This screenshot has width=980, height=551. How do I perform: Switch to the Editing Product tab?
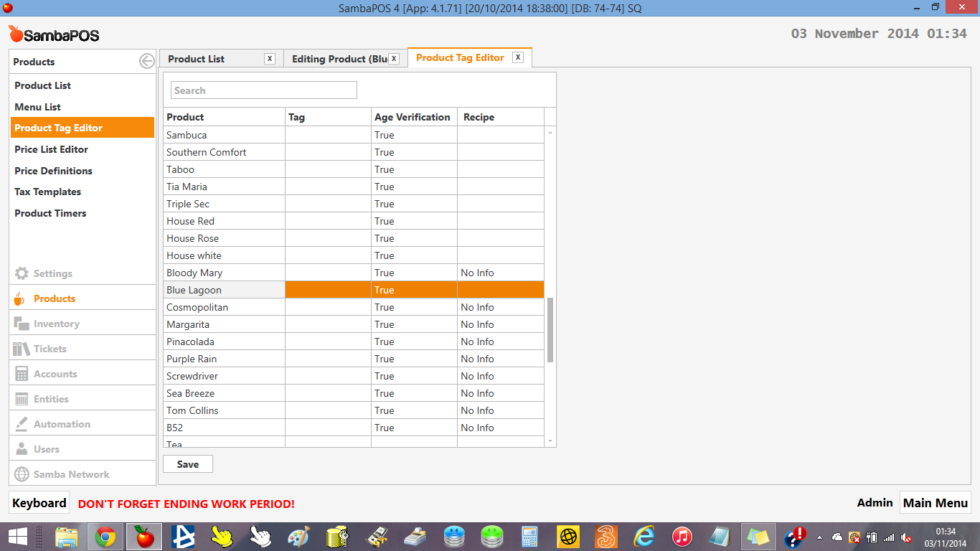click(x=339, y=59)
